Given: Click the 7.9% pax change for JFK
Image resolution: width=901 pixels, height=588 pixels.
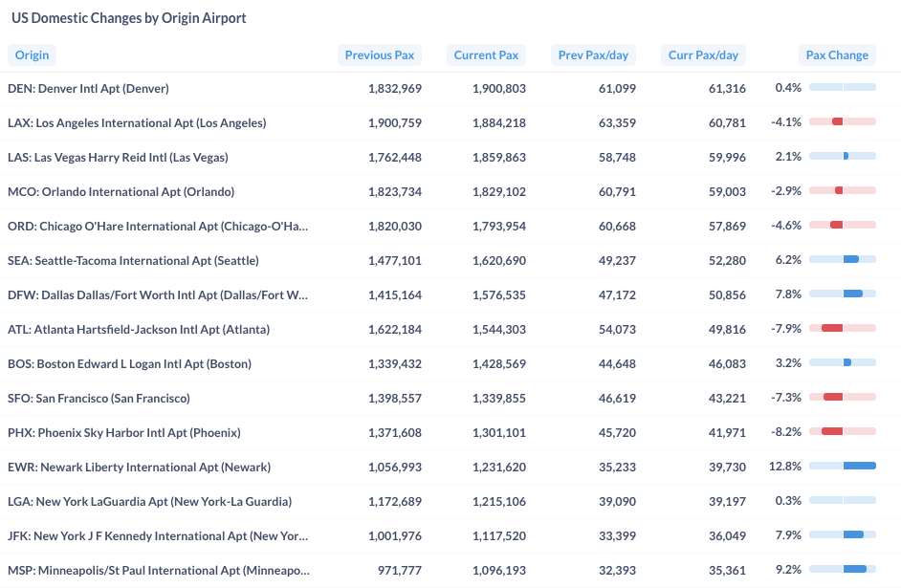Looking at the screenshot, I should click(x=788, y=535).
